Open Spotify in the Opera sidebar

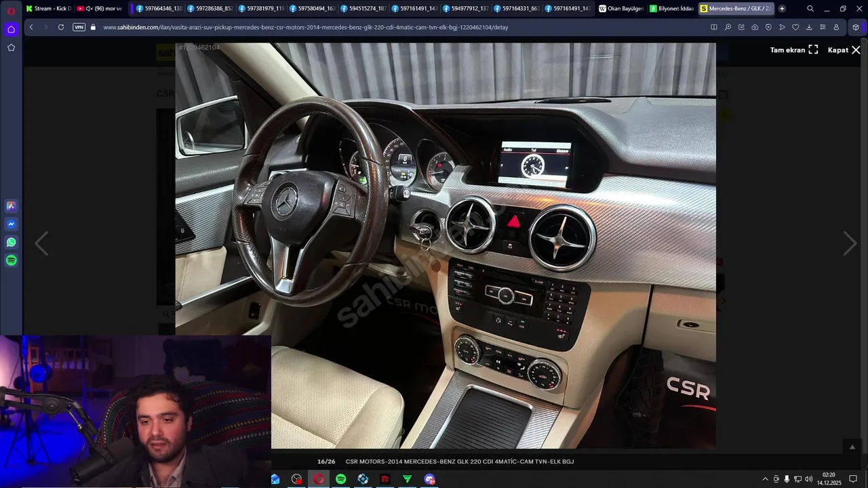point(11,260)
